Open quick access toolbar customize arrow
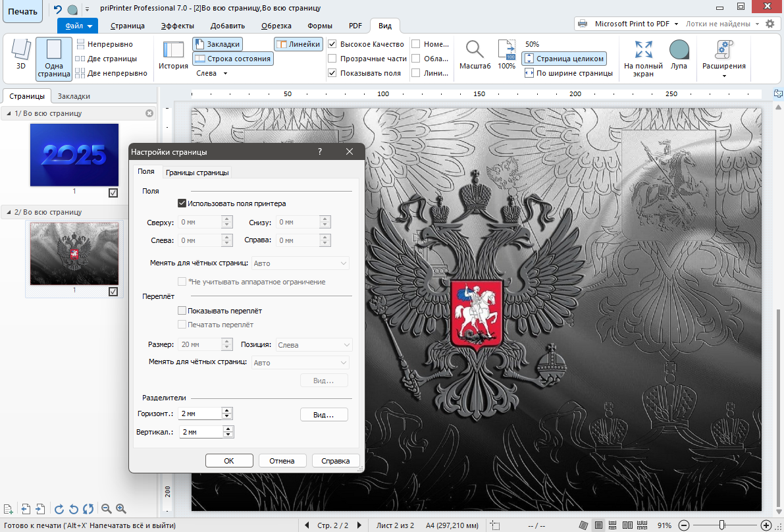 click(87, 9)
